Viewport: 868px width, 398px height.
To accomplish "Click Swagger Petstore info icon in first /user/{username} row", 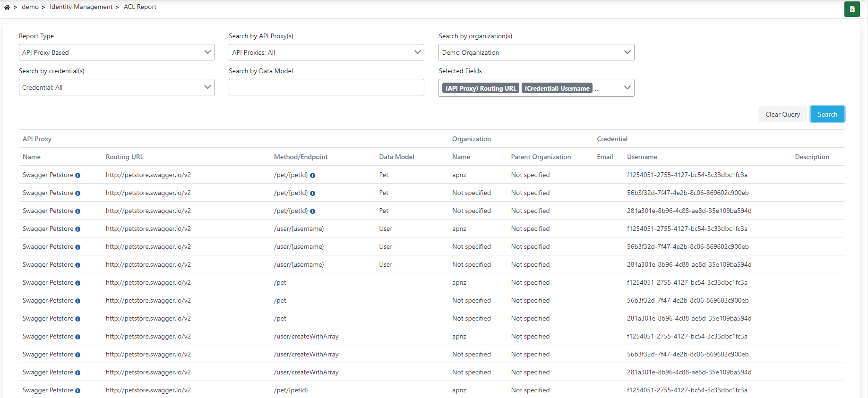I will (78, 229).
